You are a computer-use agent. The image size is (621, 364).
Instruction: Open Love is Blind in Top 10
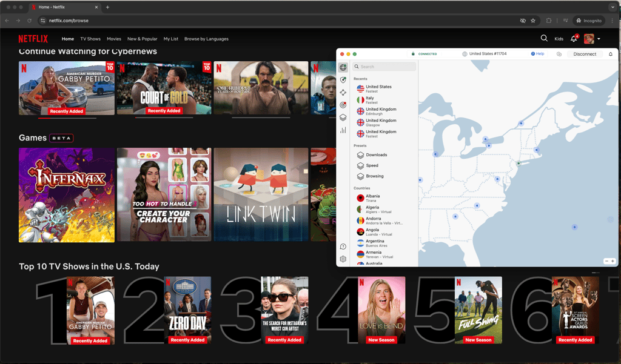[382, 310]
